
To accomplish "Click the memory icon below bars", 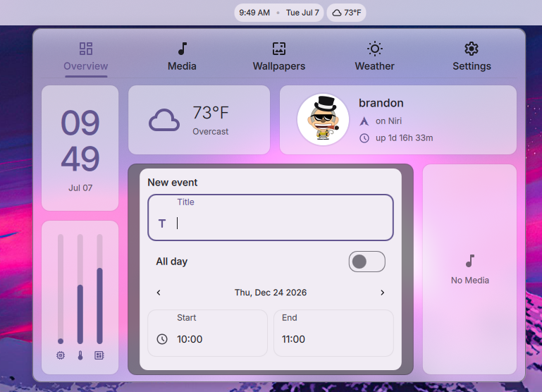I will [99, 355].
